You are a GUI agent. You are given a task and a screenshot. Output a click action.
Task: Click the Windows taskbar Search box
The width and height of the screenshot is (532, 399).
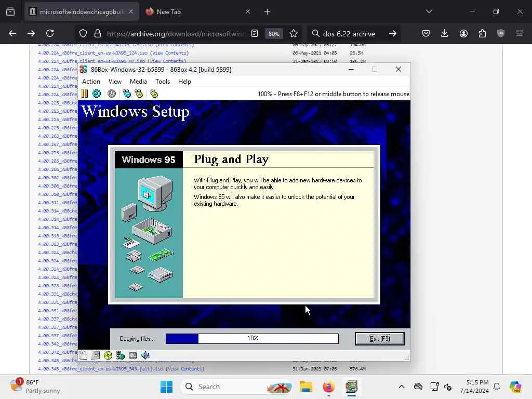tap(236, 387)
